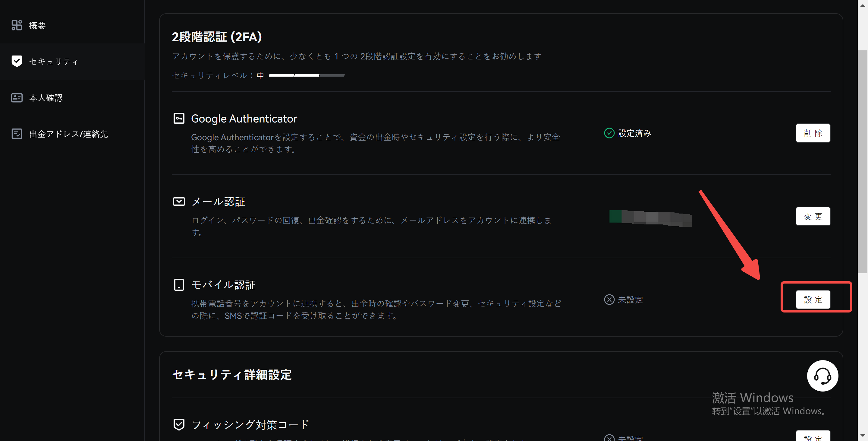Click the 出金アドレス/連絡先 address book icon
Screen dimensions: 868x441
pyautogui.click(x=17, y=134)
